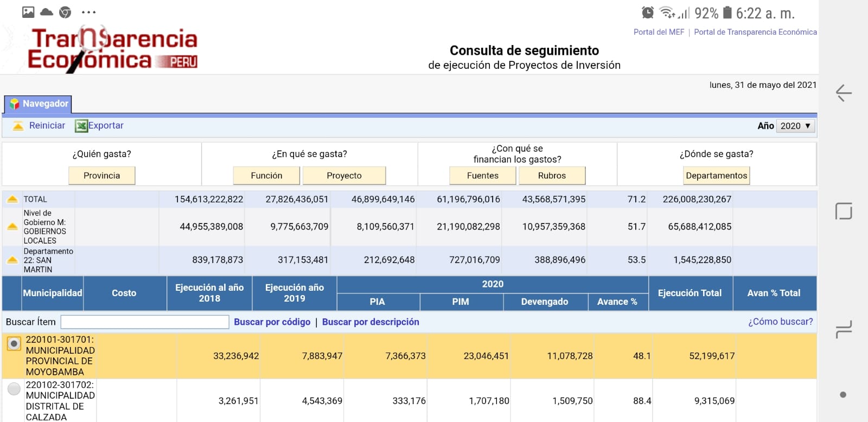Screen dimensions: 868x422
Task: Select Municipalidad Distrital de Calzada radio button
Action: point(14,388)
